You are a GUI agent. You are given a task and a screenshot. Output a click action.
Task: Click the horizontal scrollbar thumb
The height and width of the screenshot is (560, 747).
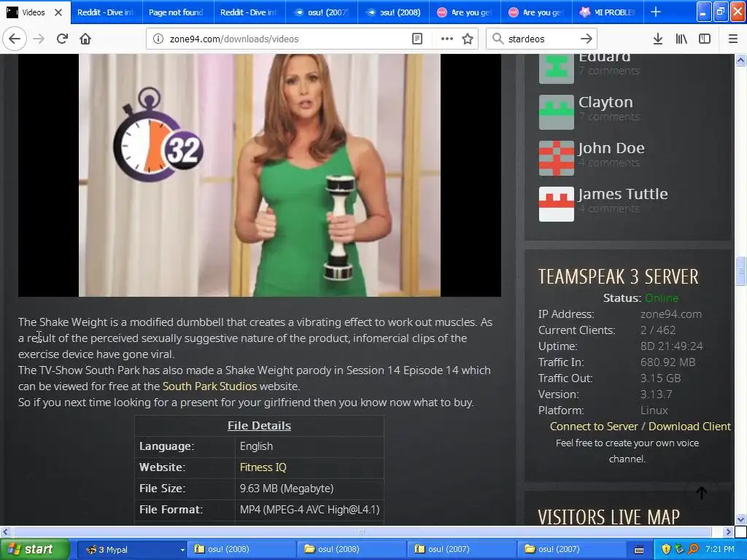(x=361, y=532)
